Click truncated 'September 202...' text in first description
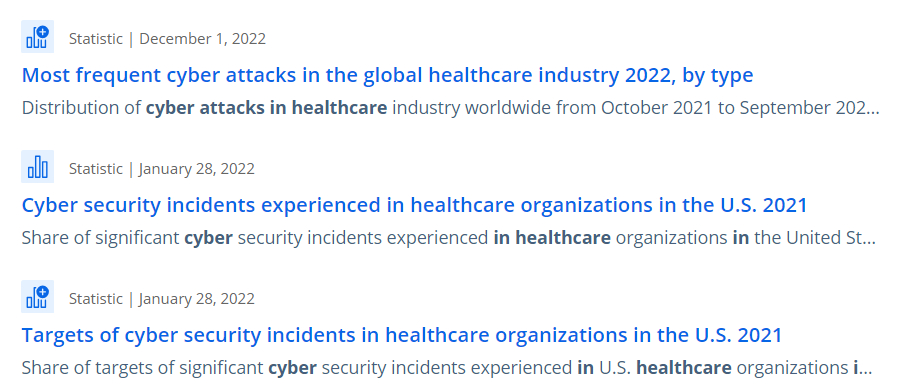Image resolution: width=904 pixels, height=387 pixels. pos(809,108)
